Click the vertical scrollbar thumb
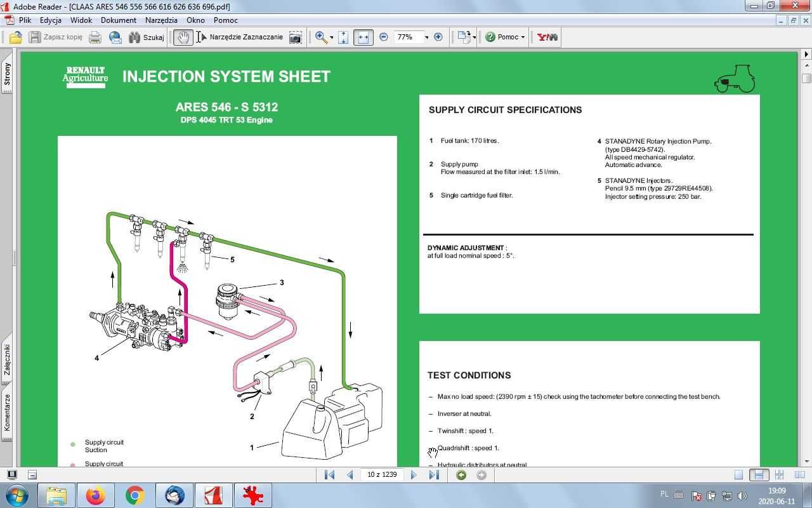The height and width of the screenshot is (508, 812). (806, 78)
